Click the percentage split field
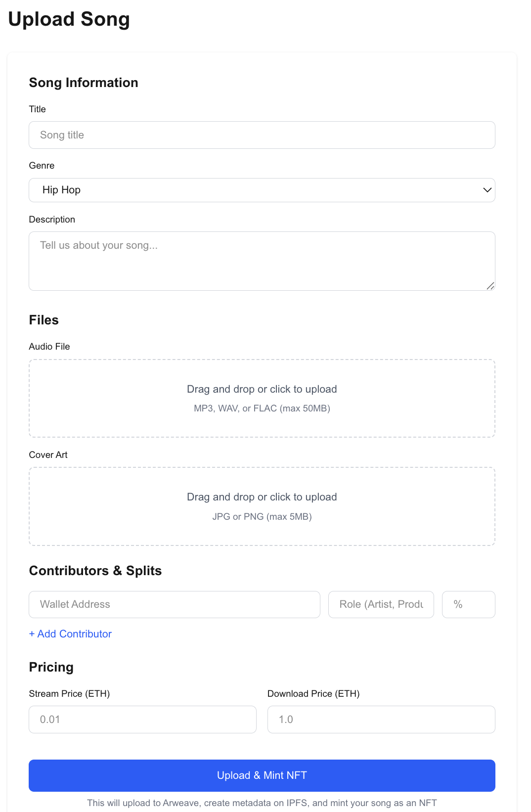The image size is (531, 812). 468,604
